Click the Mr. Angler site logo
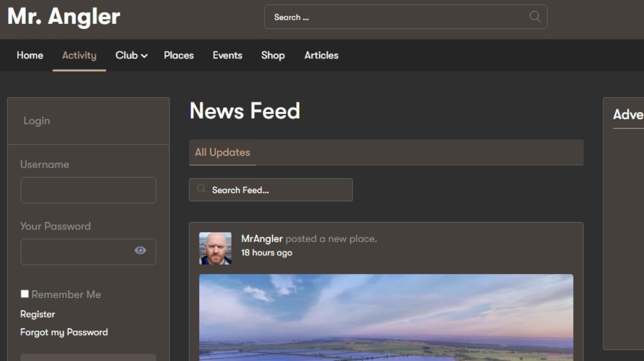The image size is (644, 361). coord(64,17)
